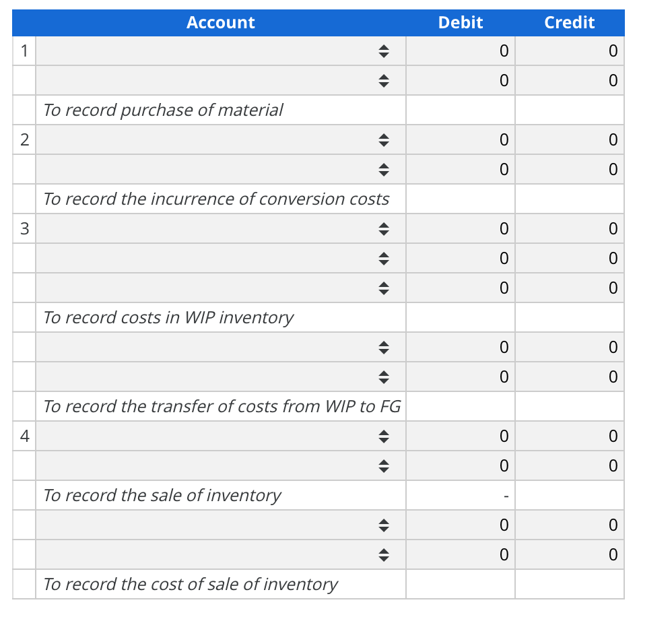
Task: Click credit field on WIP-to-FG transfer first line
Action: coord(570,347)
